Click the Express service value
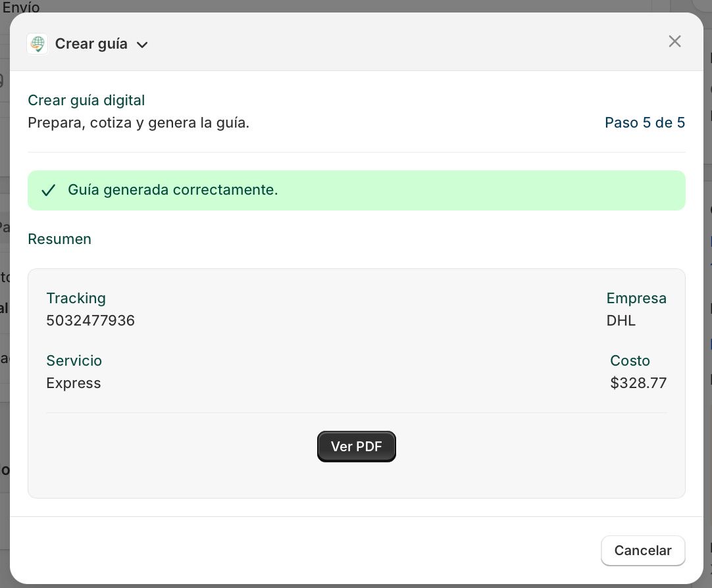The height and width of the screenshot is (588, 712). pyautogui.click(x=74, y=383)
